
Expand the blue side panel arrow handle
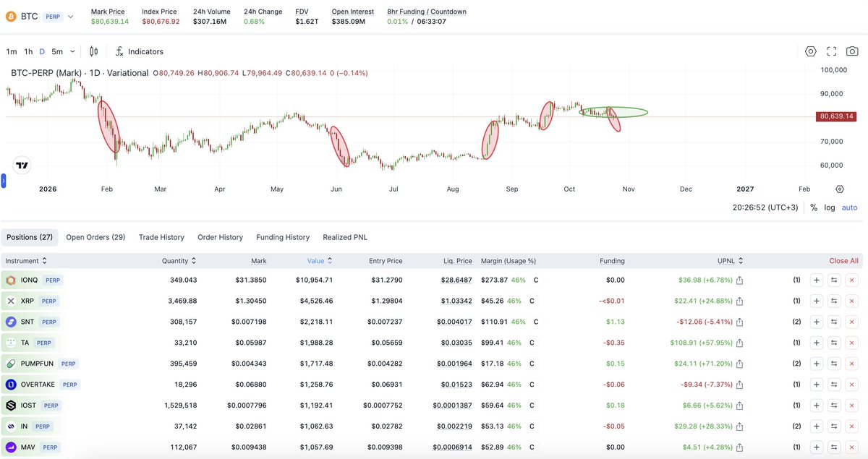(x=2, y=181)
